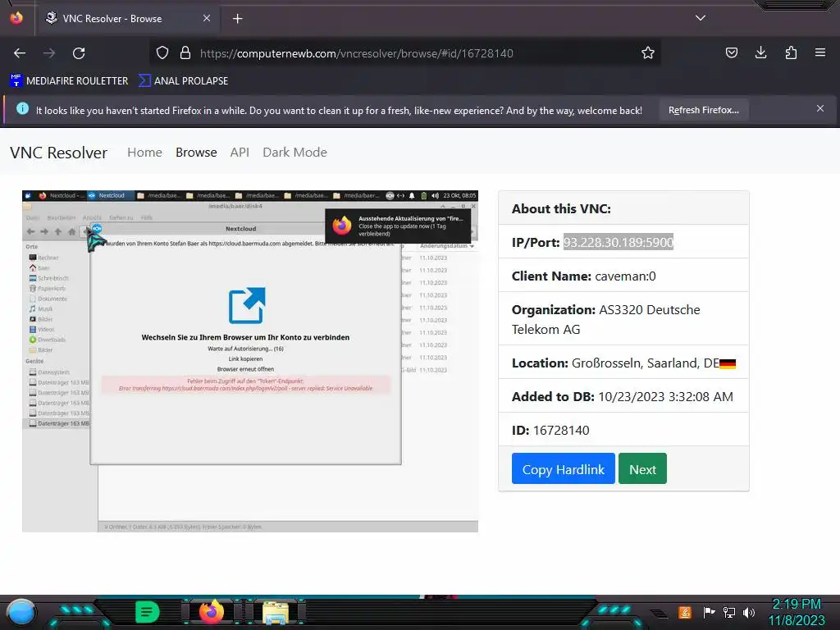The image size is (840, 630).
Task: Click the info icon in notification bar
Action: click(22, 109)
